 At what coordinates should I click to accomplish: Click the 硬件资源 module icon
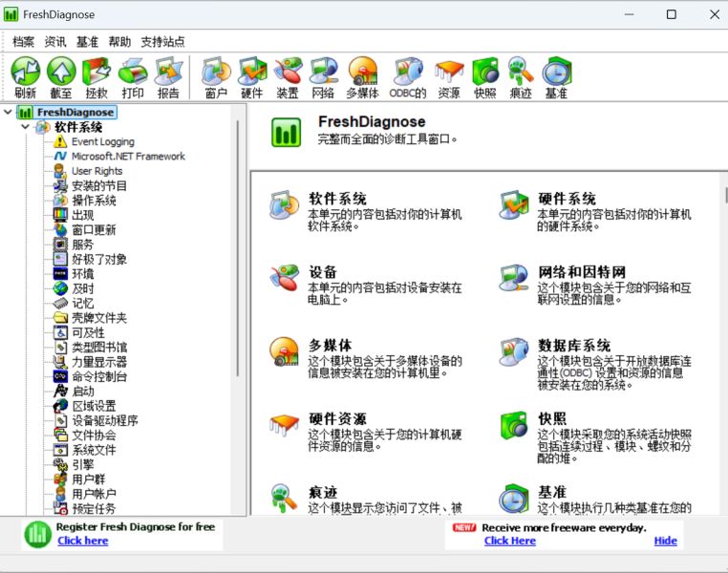pyautogui.click(x=284, y=425)
